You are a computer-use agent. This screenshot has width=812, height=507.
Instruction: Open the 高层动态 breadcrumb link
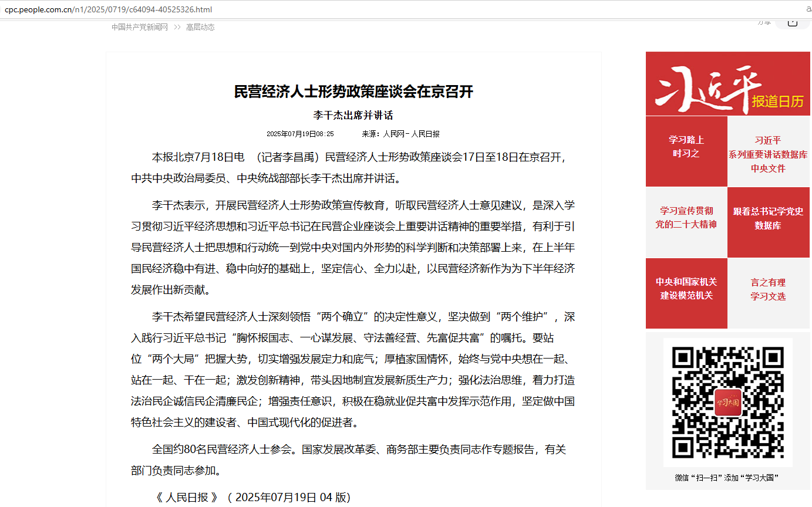200,27
